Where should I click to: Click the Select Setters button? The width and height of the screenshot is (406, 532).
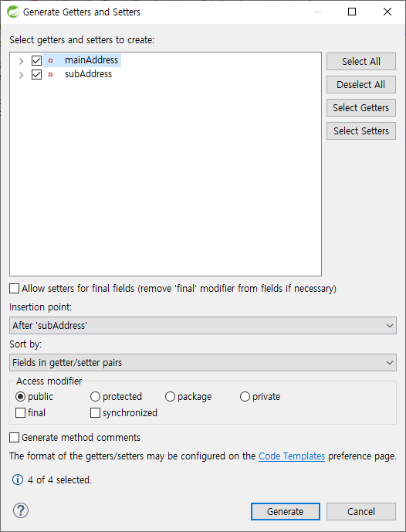(361, 130)
